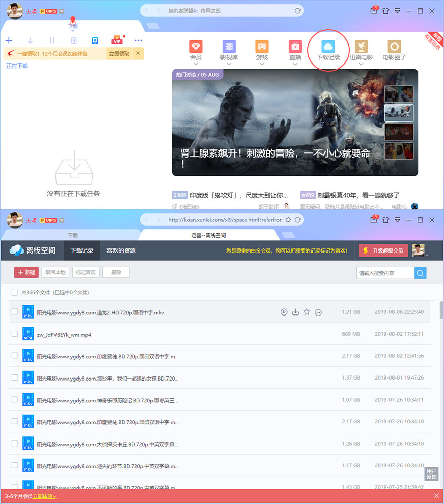Open the main menu dropdown in top window

(x=398, y=11)
